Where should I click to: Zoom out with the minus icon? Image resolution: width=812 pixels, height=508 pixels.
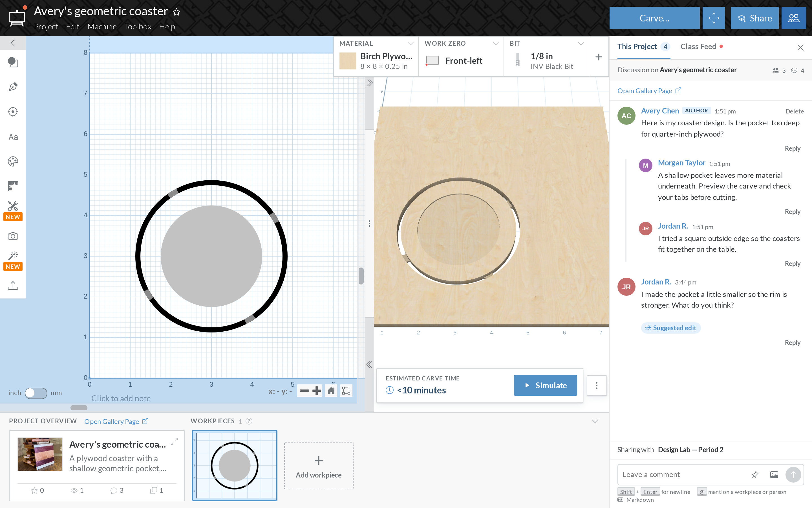(x=304, y=391)
